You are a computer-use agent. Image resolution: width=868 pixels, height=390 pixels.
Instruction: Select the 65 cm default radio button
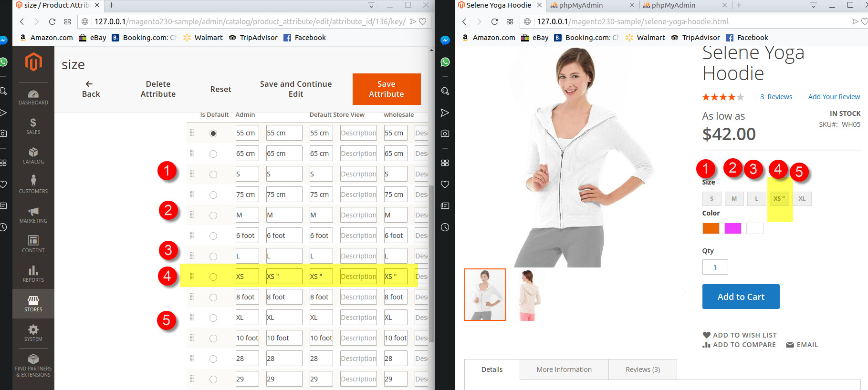click(213, 154)
